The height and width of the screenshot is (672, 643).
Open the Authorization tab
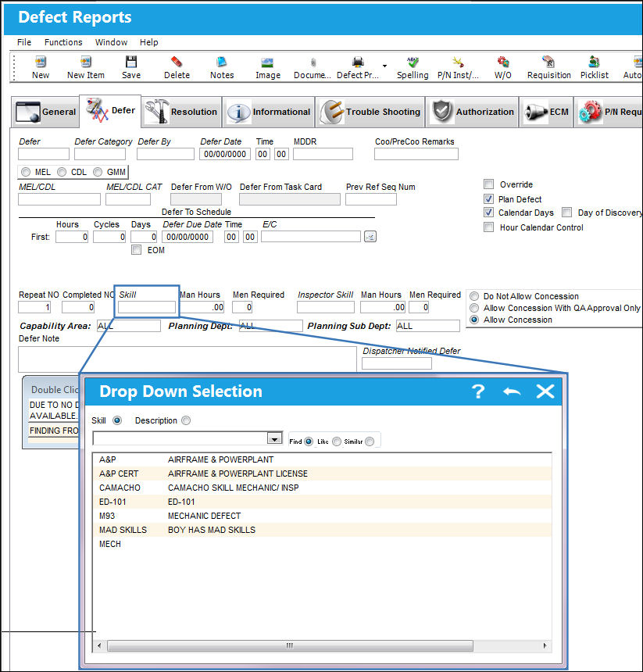coord(473,112)
